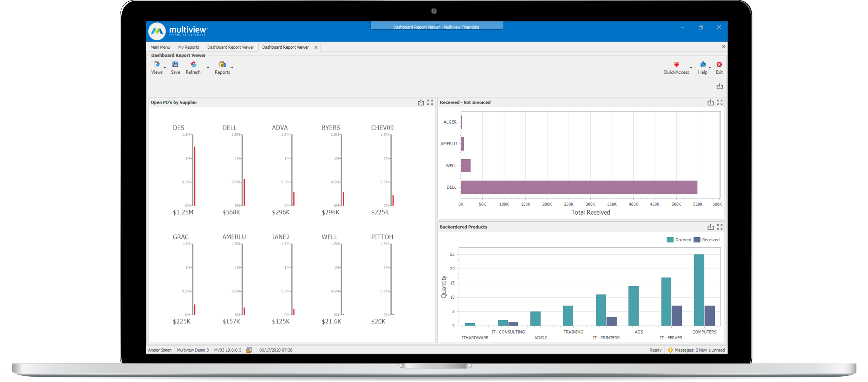Close the active Dashboard Report Viewer tab
The height and width of the screenshot is (382, 868).
pos(316,48)
